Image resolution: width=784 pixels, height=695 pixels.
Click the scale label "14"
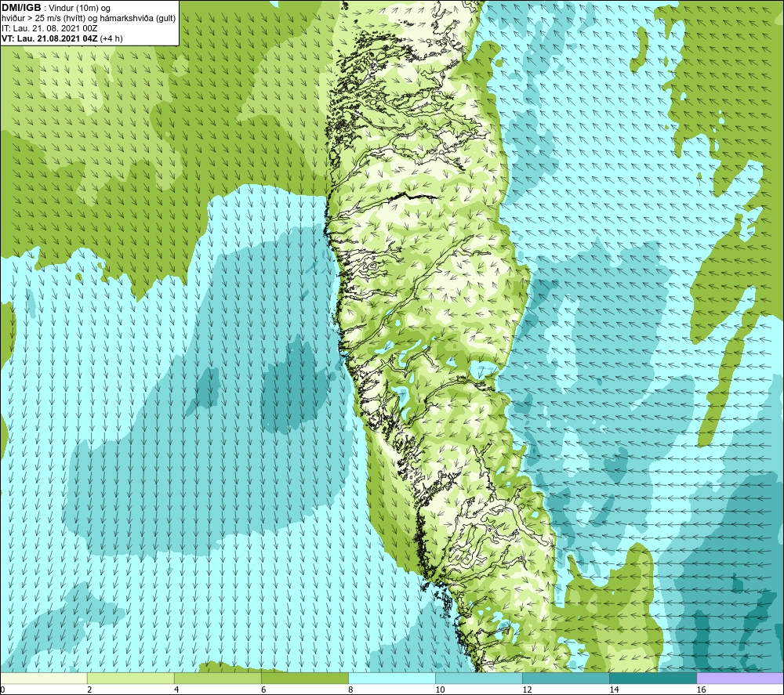click(x=614, y=690)
